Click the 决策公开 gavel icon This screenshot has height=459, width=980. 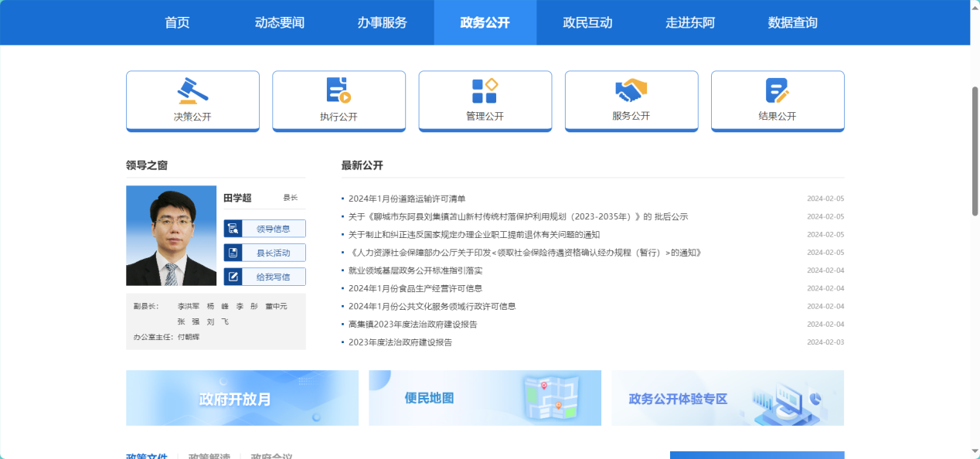pos(192,90)
